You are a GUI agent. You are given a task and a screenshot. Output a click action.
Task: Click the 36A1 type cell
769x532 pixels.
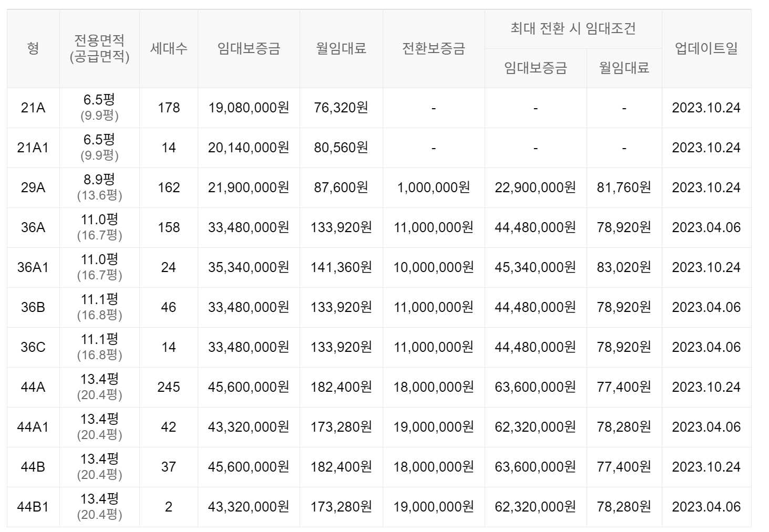[x=33, y=267]
